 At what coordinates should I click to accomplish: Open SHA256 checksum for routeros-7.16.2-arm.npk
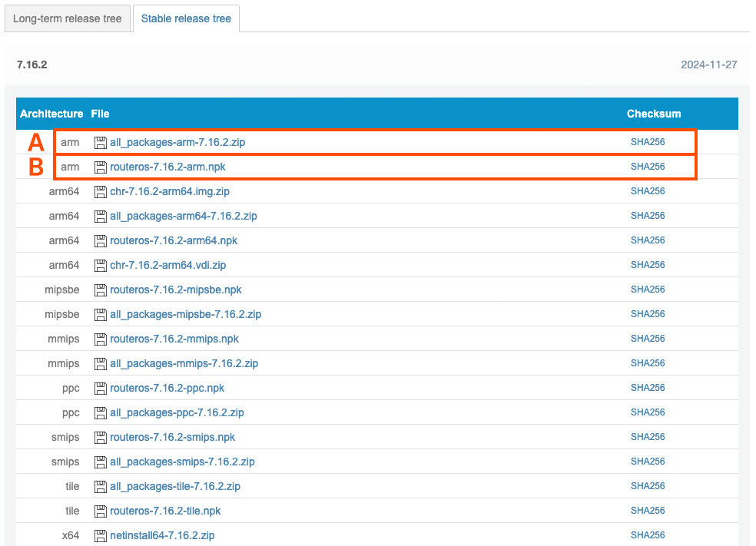[648, 167]
